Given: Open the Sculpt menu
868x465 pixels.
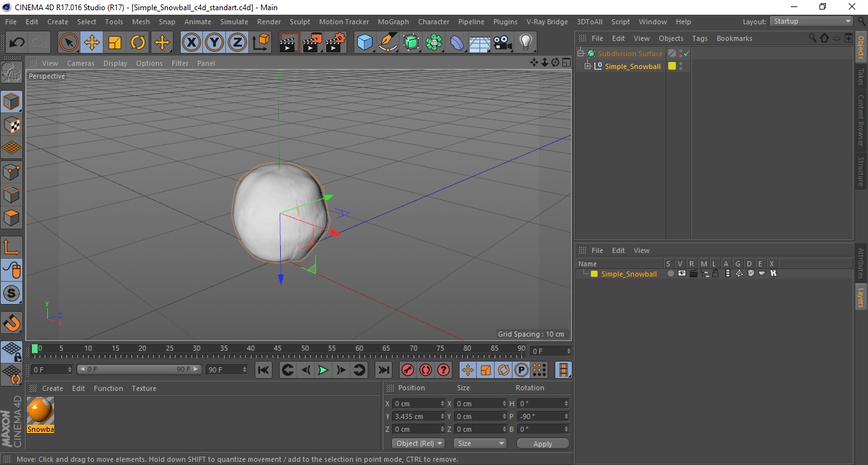Looking at the screenshot, I should point(300,22).
